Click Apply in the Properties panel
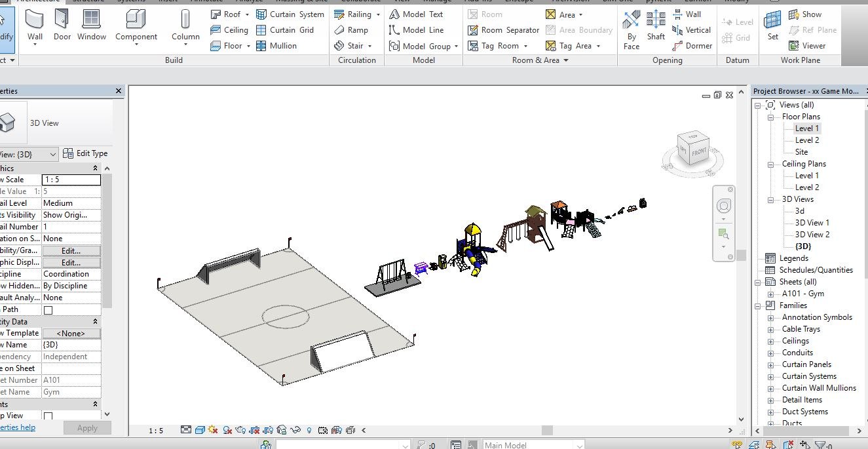 pyautogui.click(x=87, y=427)
